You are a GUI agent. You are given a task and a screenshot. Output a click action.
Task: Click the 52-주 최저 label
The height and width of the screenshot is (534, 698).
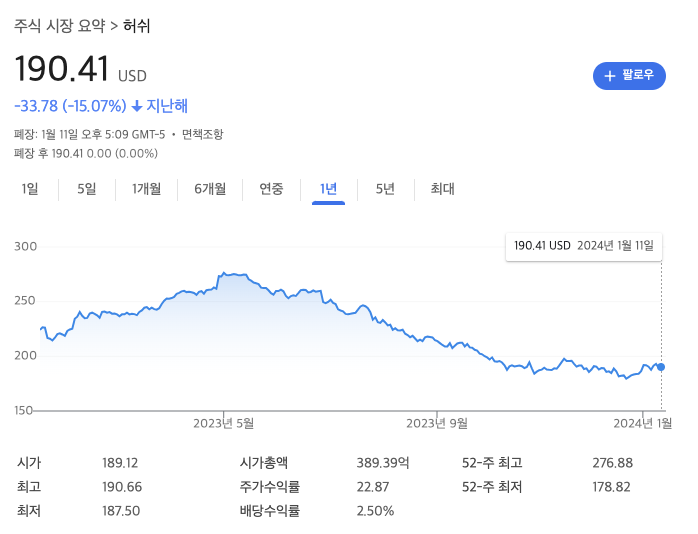492,487
